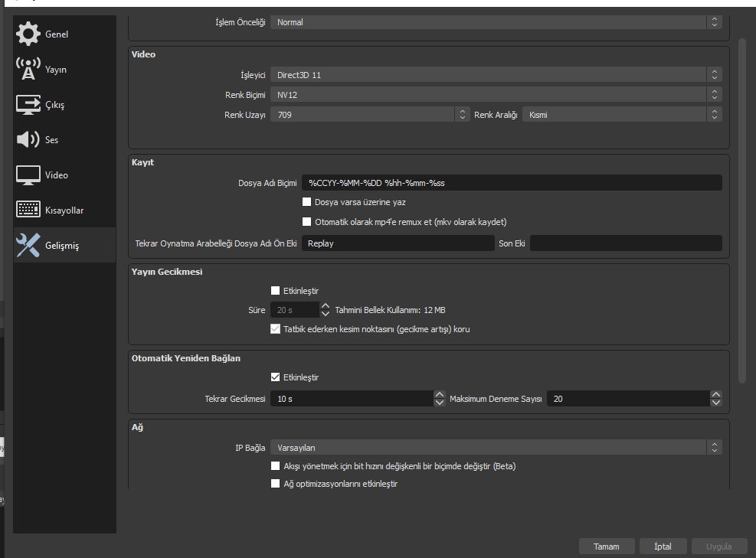Click the 'Kayıt' section heading
Image resolution: width=756 pixels, height=558 pixels.
[x=142, y=162]
